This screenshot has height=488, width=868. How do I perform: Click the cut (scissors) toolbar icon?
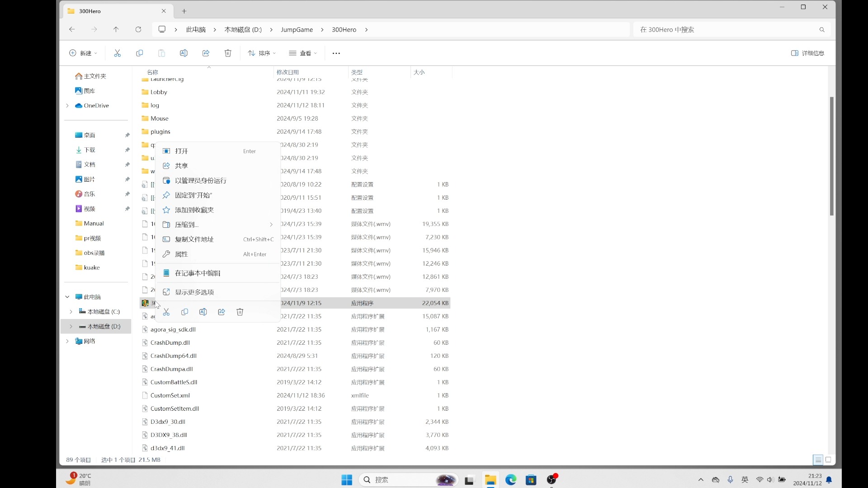coord(118,53)
